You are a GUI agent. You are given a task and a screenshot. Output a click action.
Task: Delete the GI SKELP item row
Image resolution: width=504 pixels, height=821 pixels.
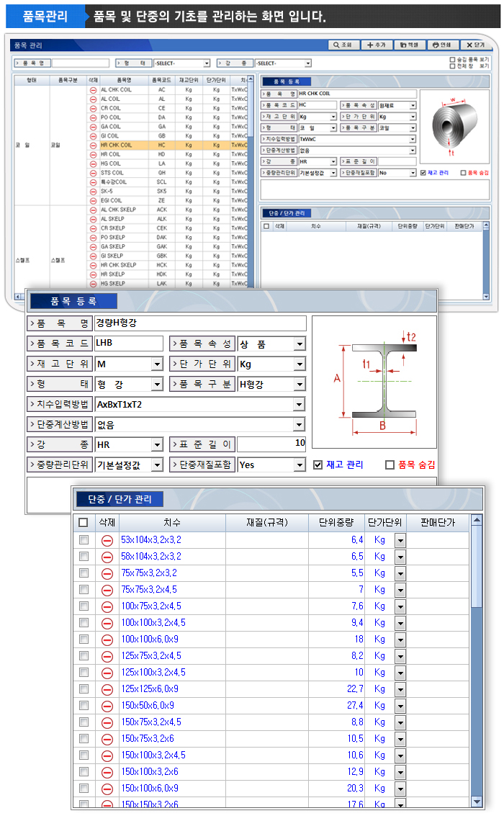[93, 256]
